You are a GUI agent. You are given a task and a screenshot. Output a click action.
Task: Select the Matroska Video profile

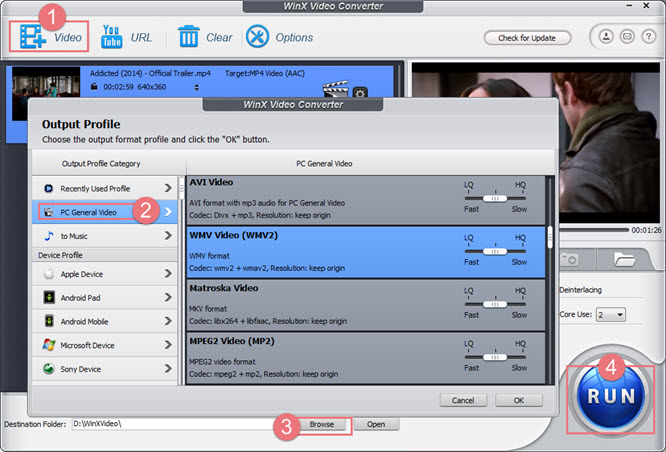tap(366, 305)
